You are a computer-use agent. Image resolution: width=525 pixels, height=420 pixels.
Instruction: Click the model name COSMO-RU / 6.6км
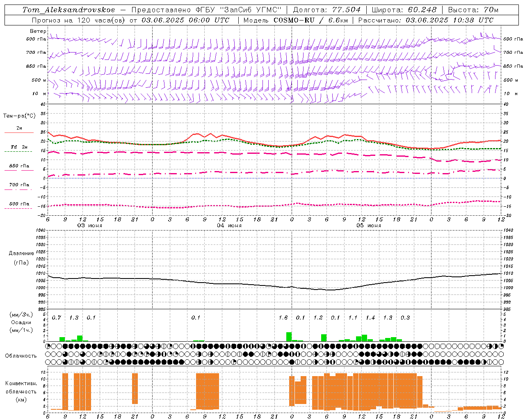pos(310,20)
